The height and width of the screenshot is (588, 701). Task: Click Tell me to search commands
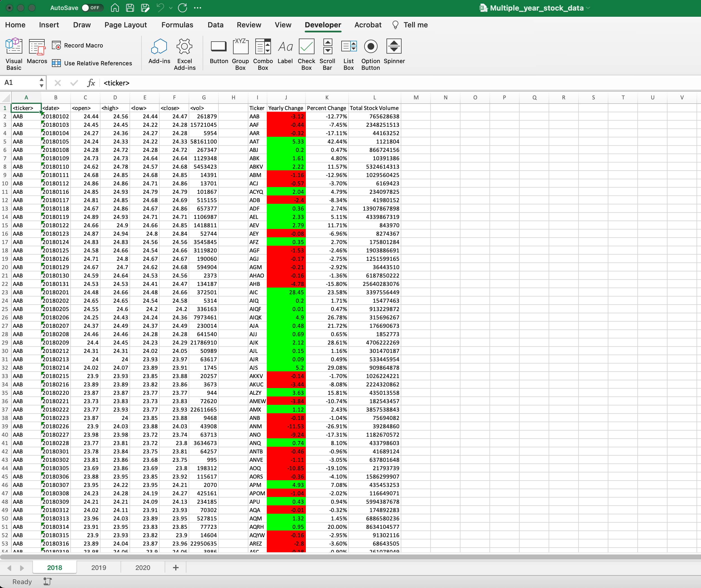click(416, 25)
